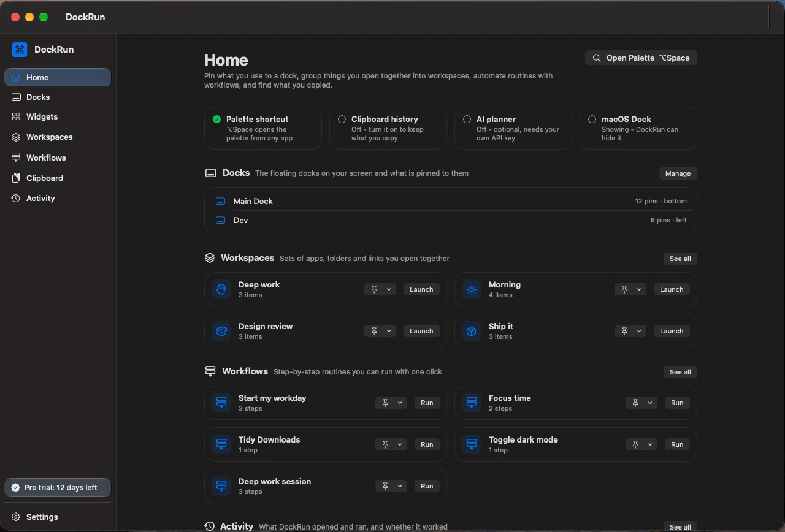Click the Morning workspace sun icon
The image size is (785, 532).
[x=472, y=289]
